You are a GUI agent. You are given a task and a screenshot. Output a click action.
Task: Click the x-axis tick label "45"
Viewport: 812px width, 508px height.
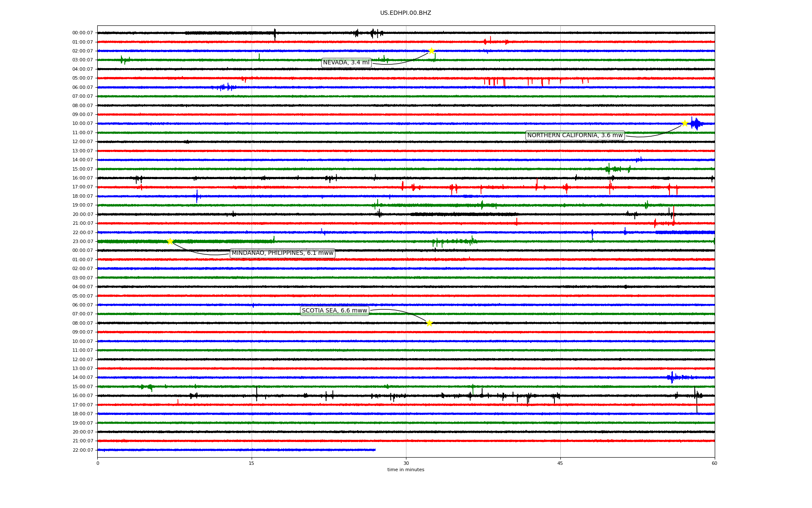click(x=560, y=463)
